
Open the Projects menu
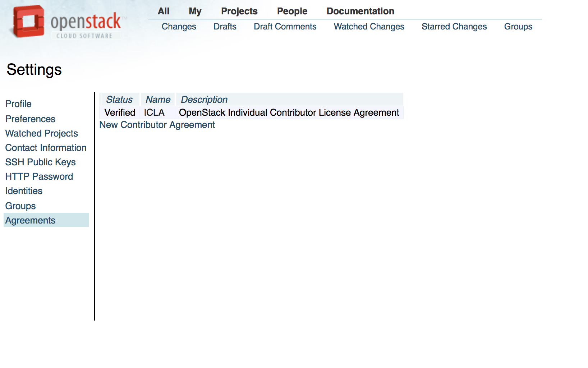(239, 11)
